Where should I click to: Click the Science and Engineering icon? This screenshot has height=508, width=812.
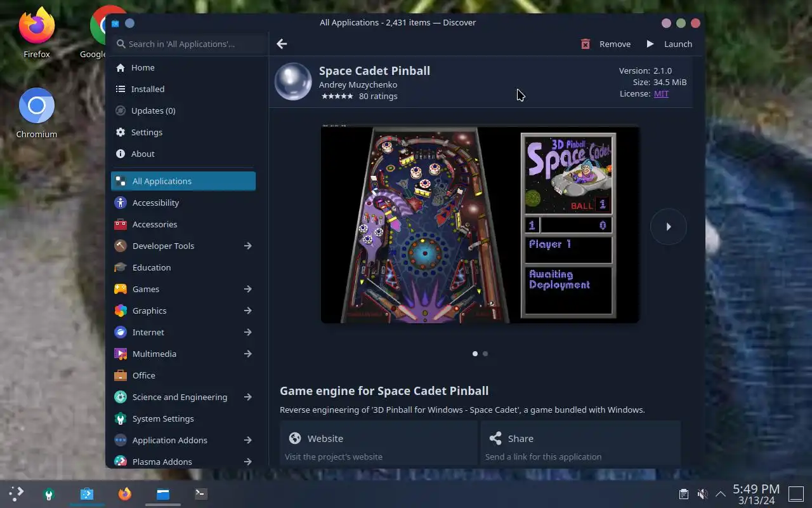tap(121, 397)
